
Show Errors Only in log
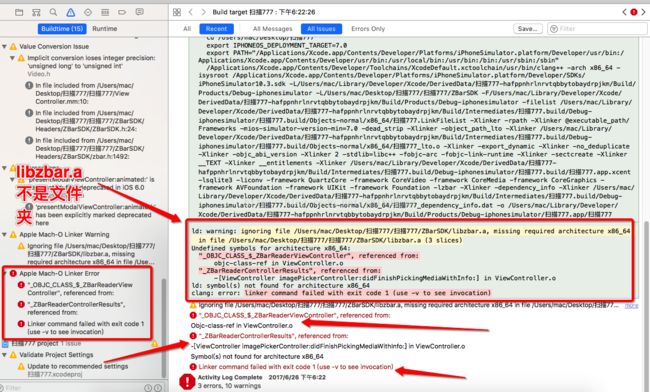[368, 29]
